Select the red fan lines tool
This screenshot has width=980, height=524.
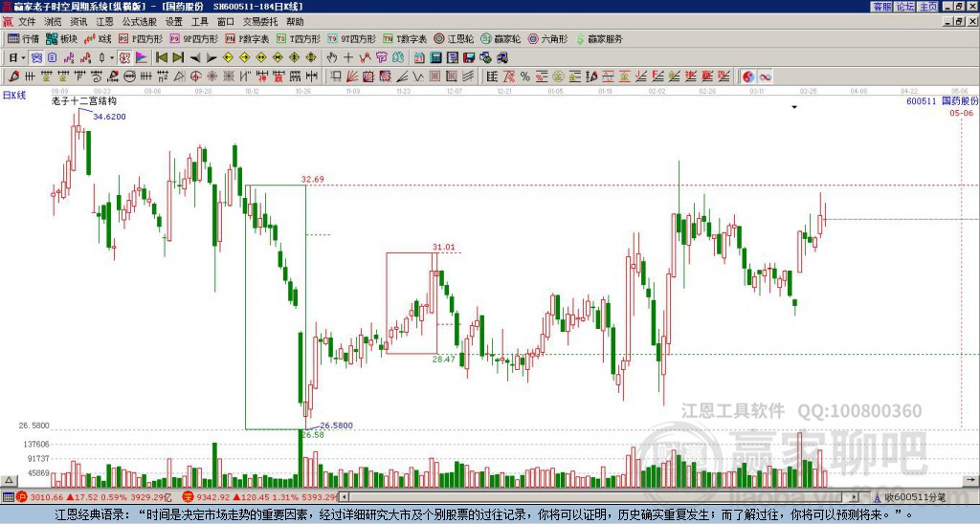[x=352, y=76]
